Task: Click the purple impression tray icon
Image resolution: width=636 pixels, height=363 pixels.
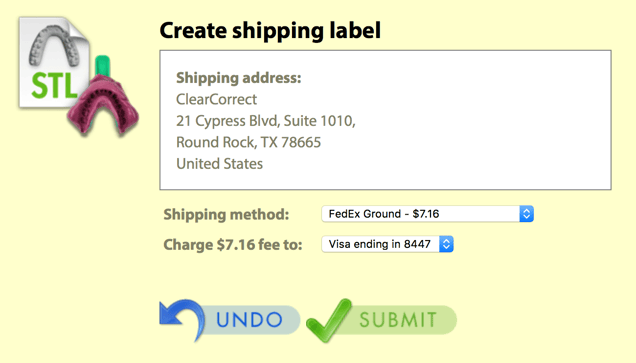Action: [103, 105]
